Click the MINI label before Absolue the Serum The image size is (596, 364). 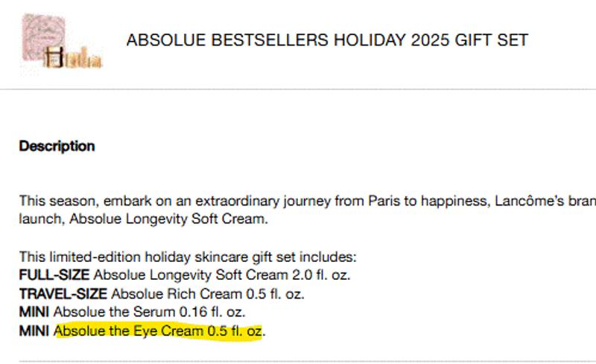[x=34, y=312]
